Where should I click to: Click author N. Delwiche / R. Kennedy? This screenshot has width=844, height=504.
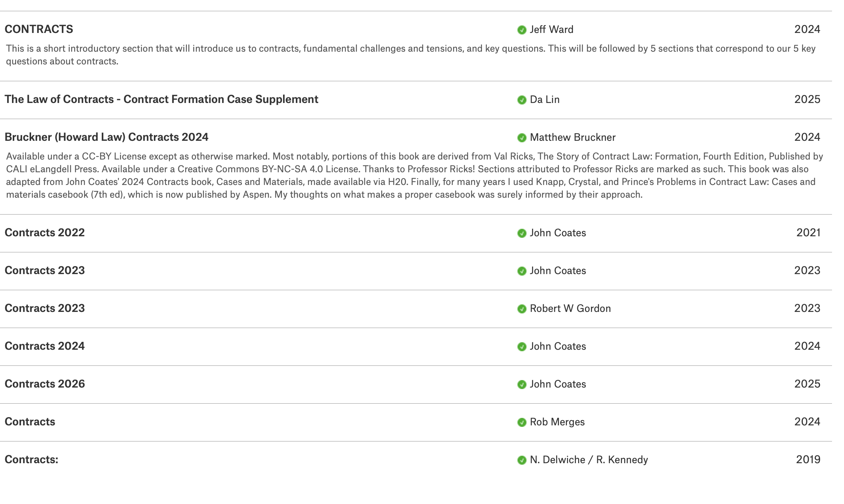coord(589,460)
